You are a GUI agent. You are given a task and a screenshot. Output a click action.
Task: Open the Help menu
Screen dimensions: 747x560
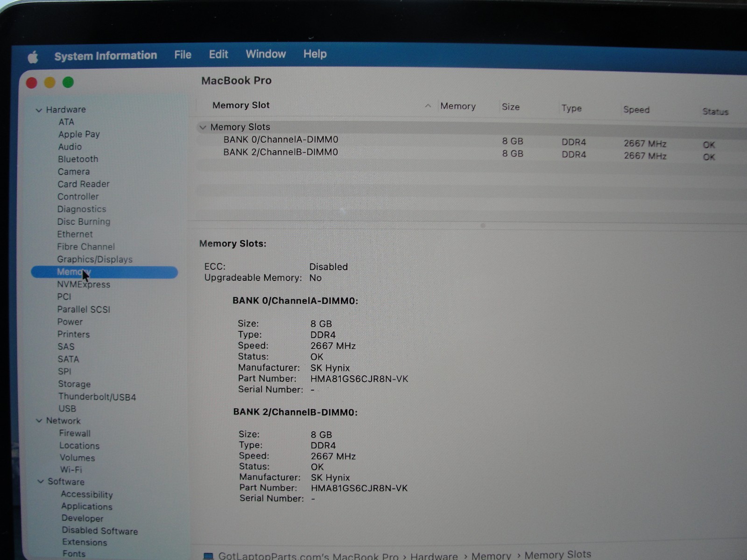315,54
